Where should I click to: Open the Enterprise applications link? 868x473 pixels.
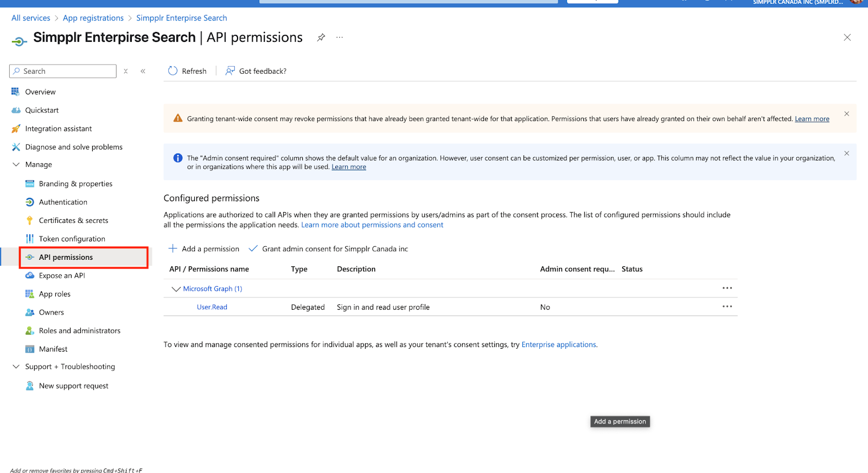(x=558, y=344)
